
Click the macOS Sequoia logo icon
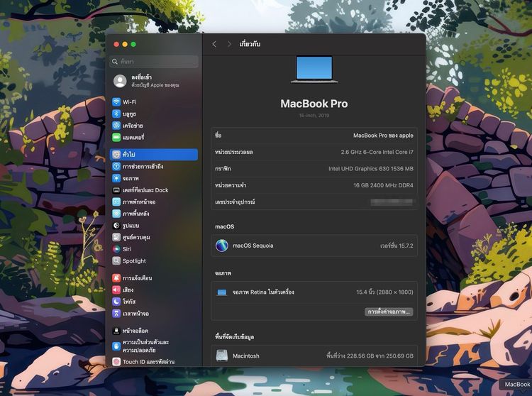click(x=222, y=246)
